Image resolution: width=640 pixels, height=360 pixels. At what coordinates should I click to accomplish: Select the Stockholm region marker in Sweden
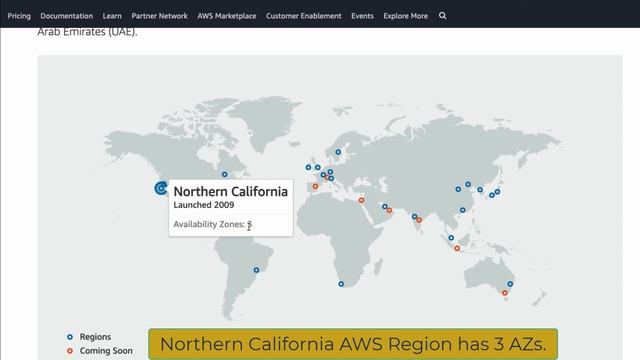(x=338, y=152)
